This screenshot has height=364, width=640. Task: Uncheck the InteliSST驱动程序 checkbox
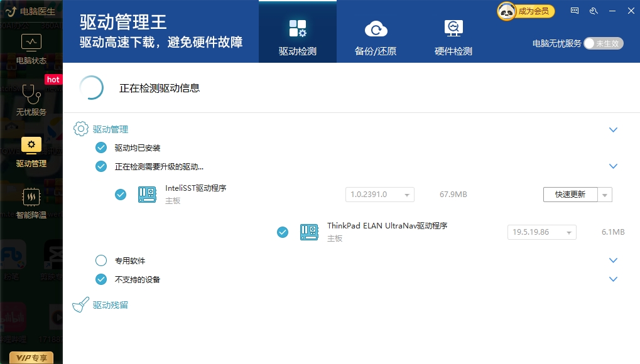121,195
